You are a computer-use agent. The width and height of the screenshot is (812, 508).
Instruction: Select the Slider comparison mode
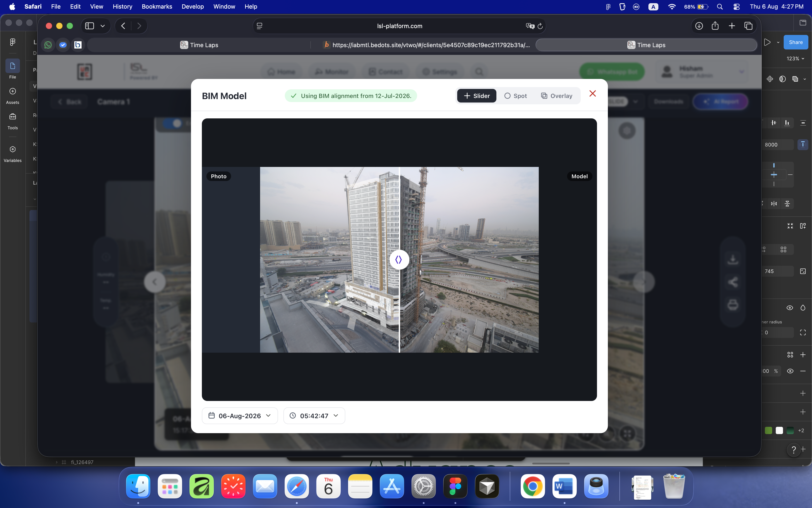pyautogui.click(x=476, y=96)
